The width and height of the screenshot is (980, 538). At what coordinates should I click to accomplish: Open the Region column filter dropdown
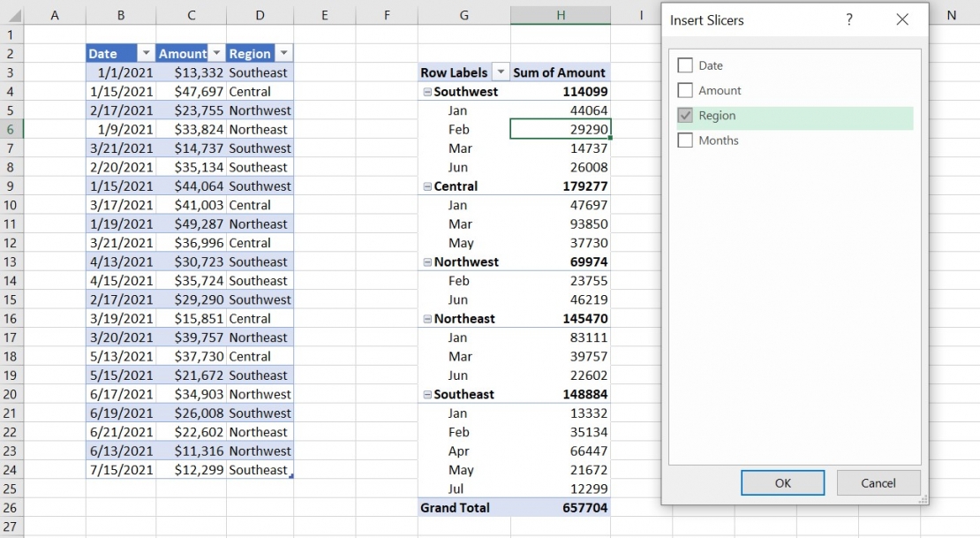(x=283, y=53)
